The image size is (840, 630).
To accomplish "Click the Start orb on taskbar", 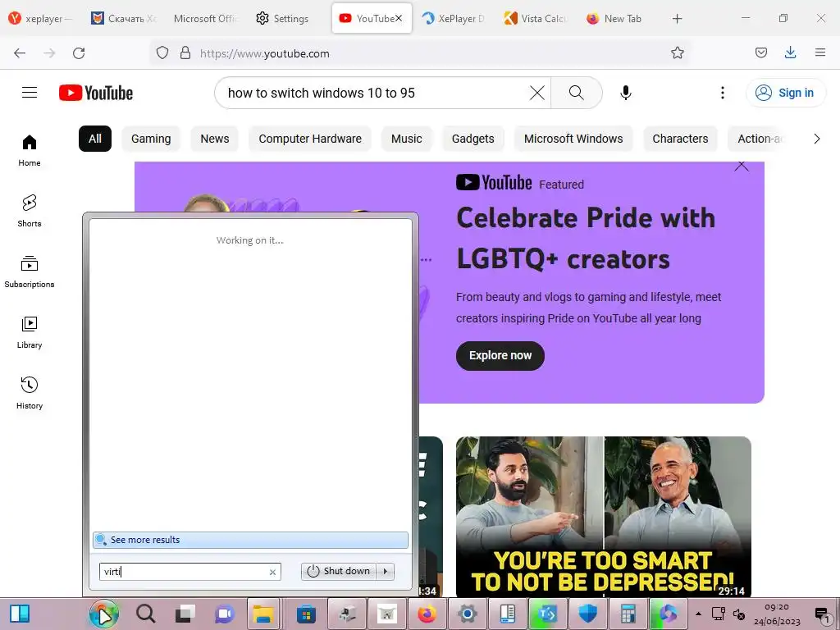I will coord(104,614).
